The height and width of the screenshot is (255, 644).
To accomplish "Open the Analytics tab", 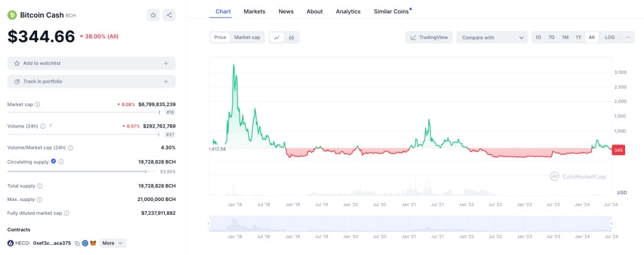I will pyautogui.click(x=348, y=11).
